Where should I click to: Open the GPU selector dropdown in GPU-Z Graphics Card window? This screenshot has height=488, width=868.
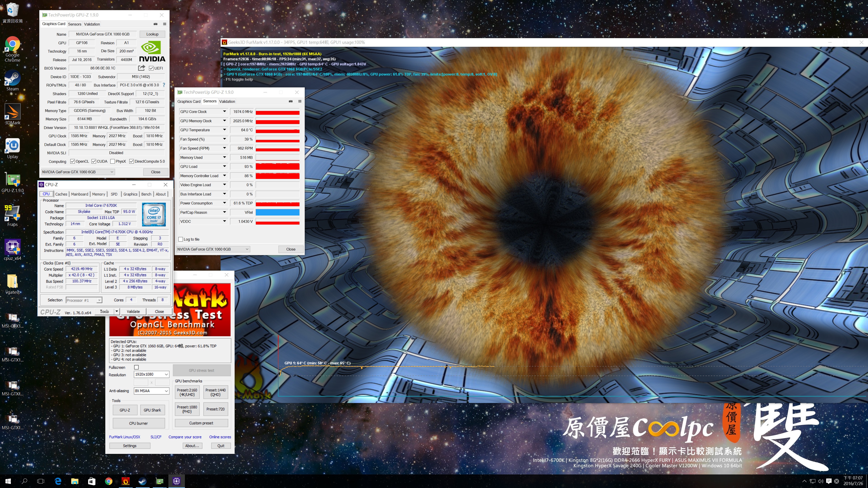78,172
